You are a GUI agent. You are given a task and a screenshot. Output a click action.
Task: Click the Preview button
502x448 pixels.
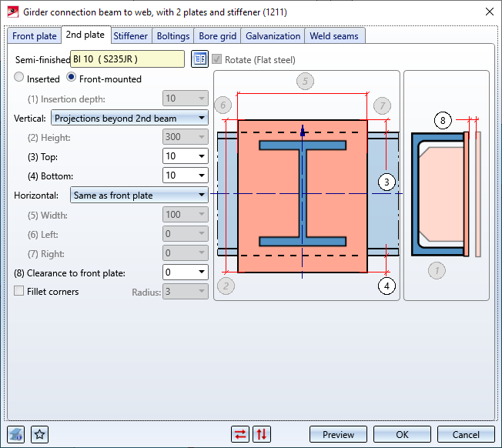338,434
